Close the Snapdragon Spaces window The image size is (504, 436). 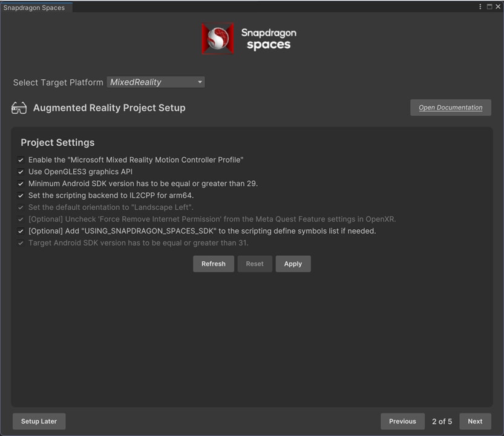point(498,7)
